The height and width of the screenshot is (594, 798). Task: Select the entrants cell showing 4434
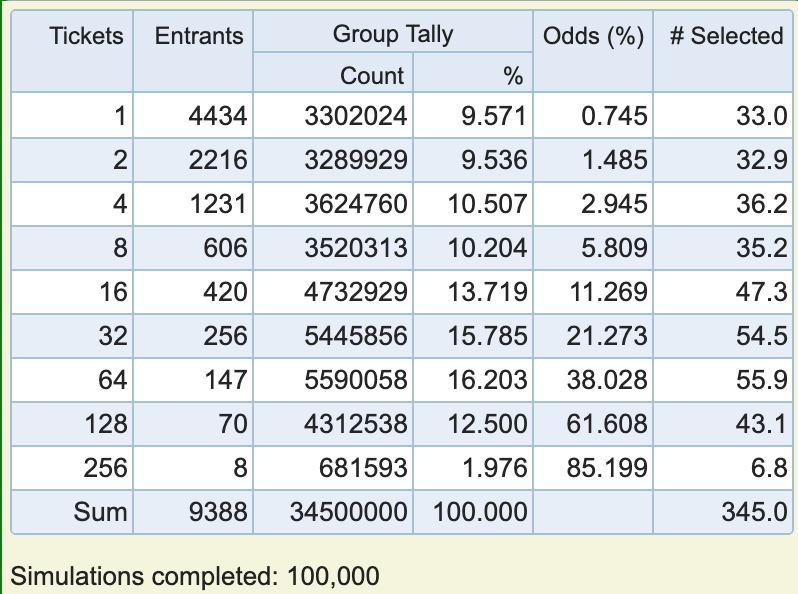(x=217, y=116)
